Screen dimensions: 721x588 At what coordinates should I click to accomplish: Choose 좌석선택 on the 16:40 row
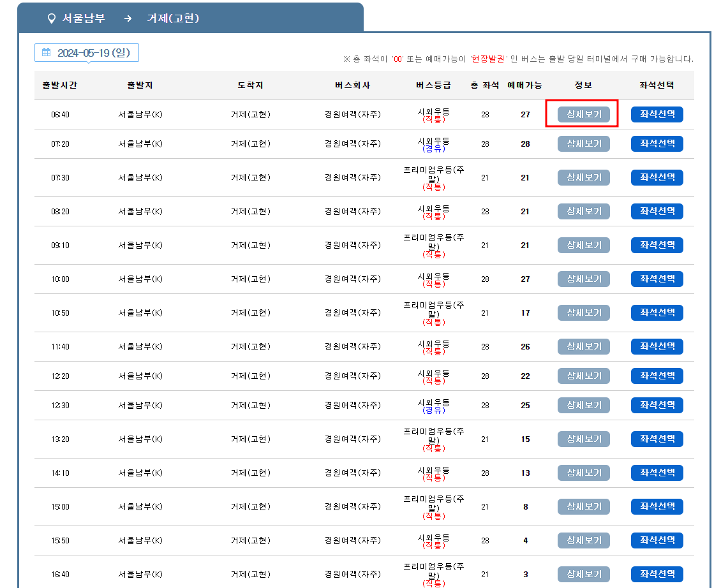click(657, 574)
